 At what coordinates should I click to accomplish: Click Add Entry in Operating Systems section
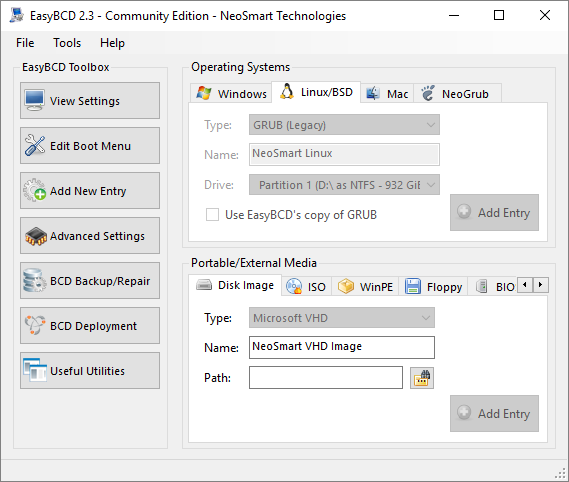(x=494, y=212)
